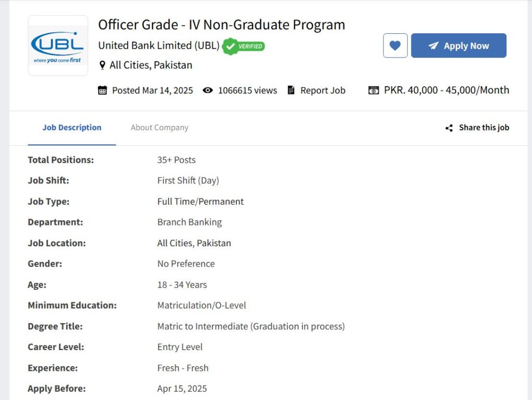Image resolution: width=532 pixels, height=400 pixels.
Task: Click the 'Career Level:' label
Action: pos(56,347)
